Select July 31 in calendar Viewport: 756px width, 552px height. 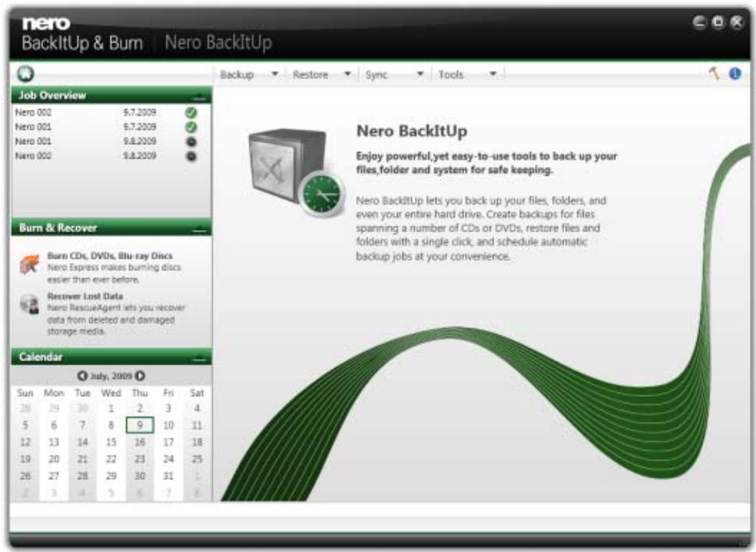168,476
